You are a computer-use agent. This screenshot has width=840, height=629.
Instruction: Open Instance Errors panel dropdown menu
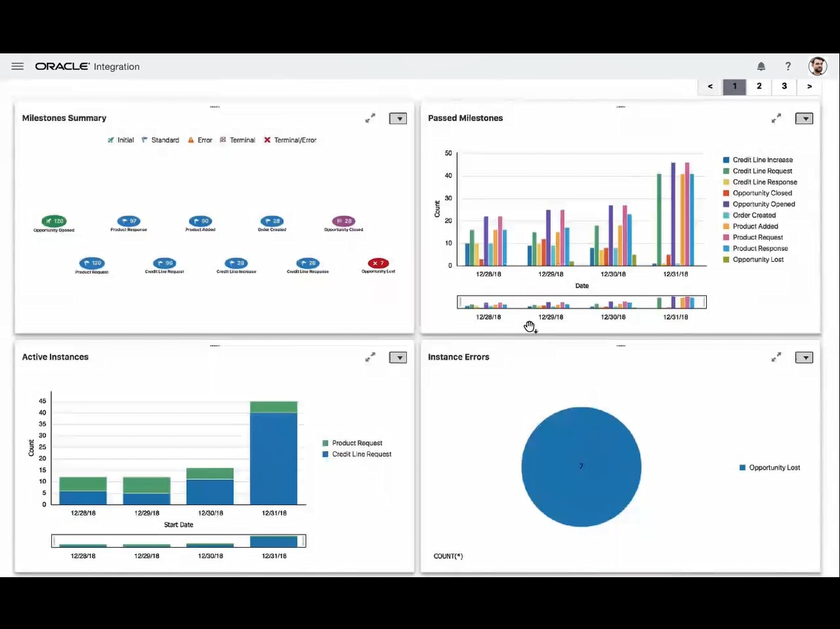(804, 358)
